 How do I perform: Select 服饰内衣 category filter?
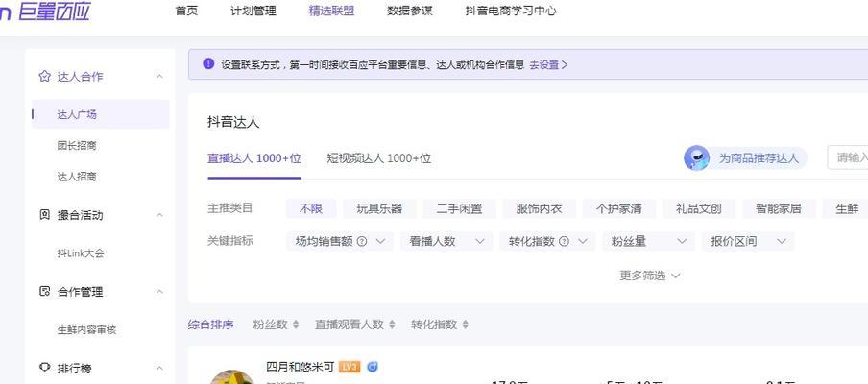coord(540,208)
